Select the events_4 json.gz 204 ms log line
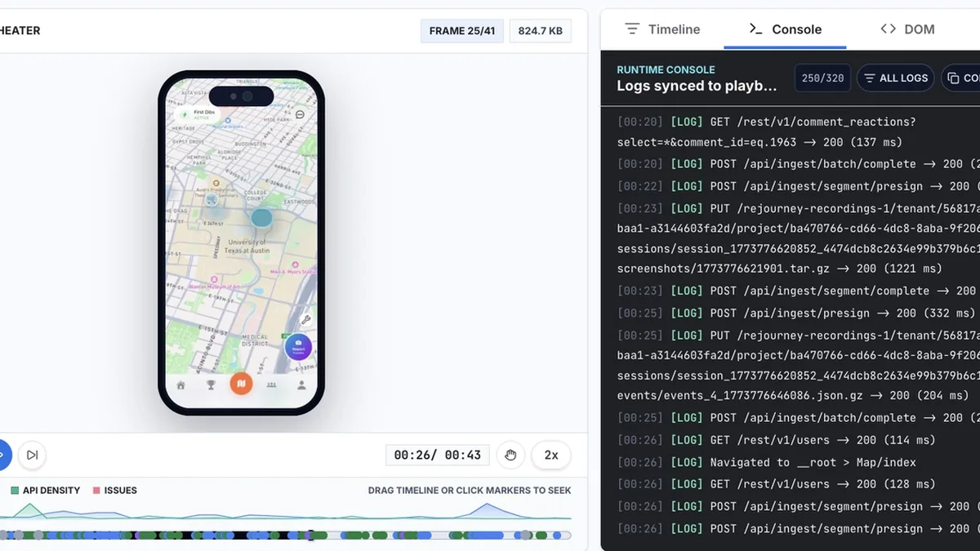The height and width of the screenshot is (551, 980). click(799, 364)
